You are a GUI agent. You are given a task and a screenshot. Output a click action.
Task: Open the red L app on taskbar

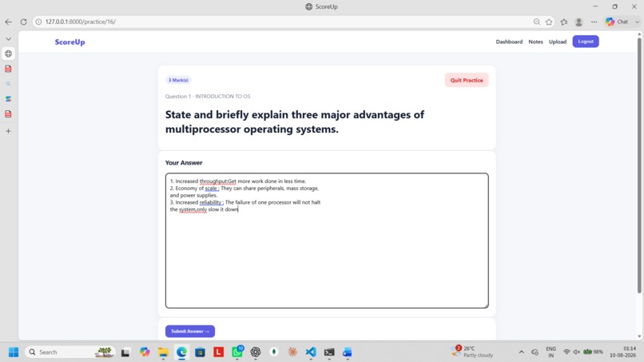pos(218,352)
